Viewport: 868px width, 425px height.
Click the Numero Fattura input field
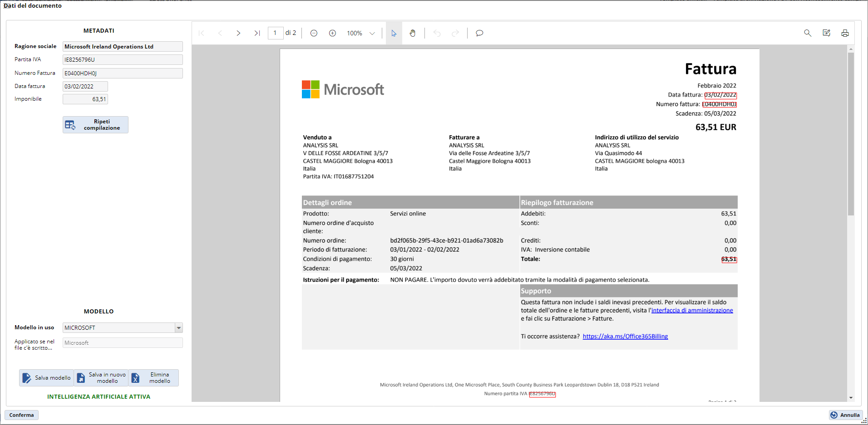click(123, 73)
